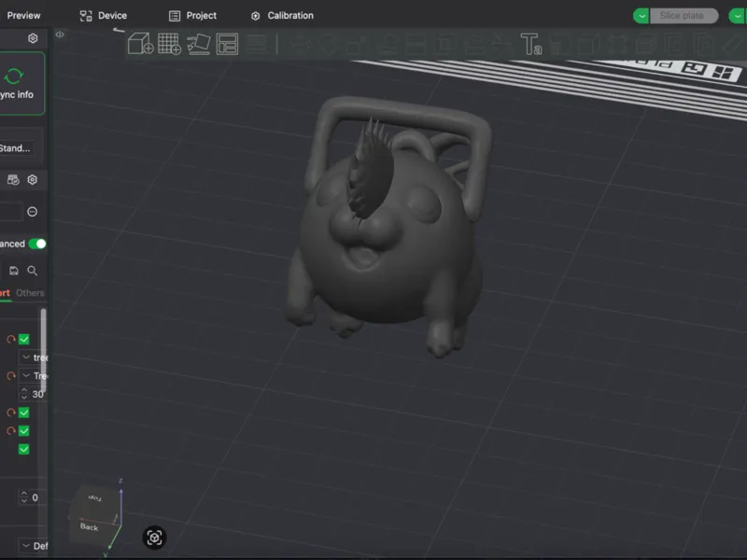
Task: Uncheck the third green checkbox with reset arrow
Action: tap(24, 431)
